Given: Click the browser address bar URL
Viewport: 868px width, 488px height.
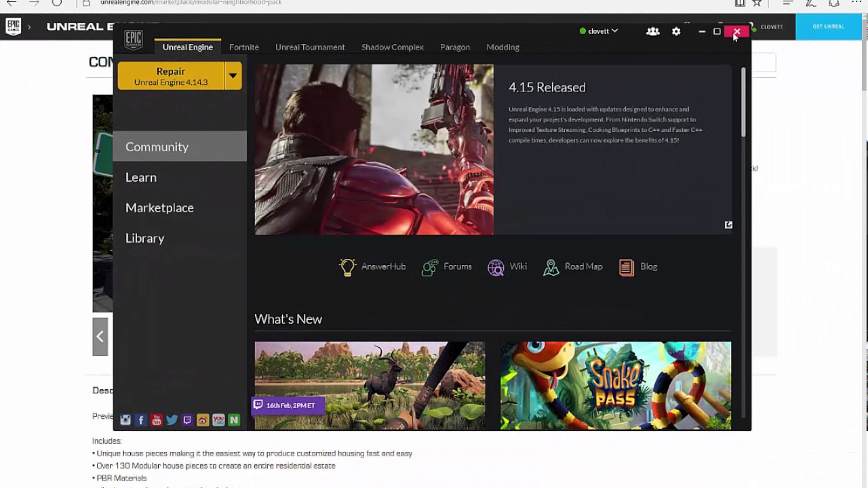Looking at the screenshot, I should pyautogui.click(x=191, y=3).
